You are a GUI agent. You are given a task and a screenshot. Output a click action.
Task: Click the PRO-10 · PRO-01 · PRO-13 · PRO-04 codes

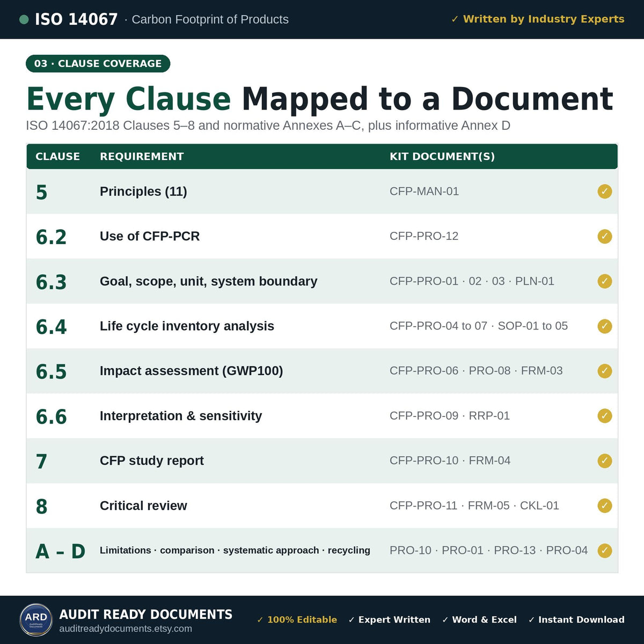pos(488,550)
